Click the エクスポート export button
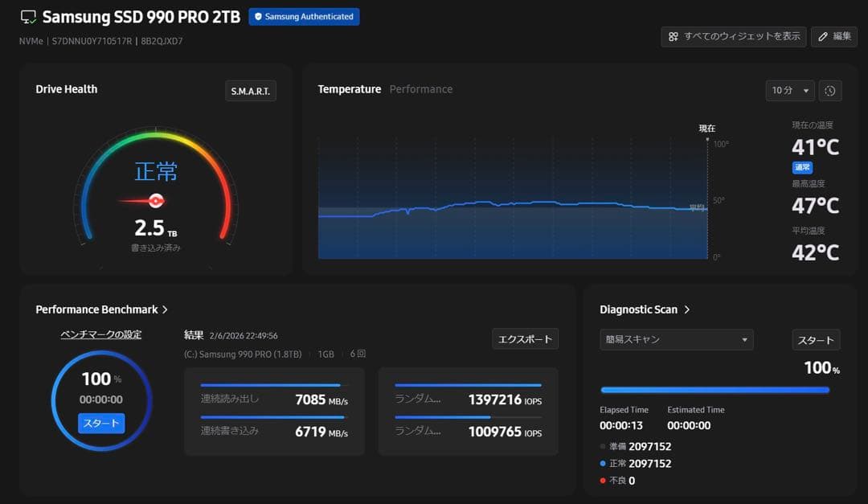 [x=525, y=339]
